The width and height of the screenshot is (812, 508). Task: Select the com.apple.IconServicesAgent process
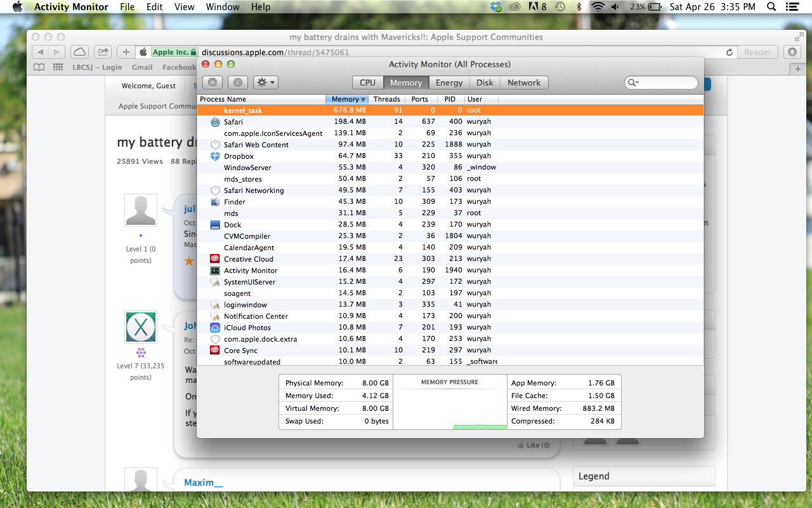[x=450, y=133]
